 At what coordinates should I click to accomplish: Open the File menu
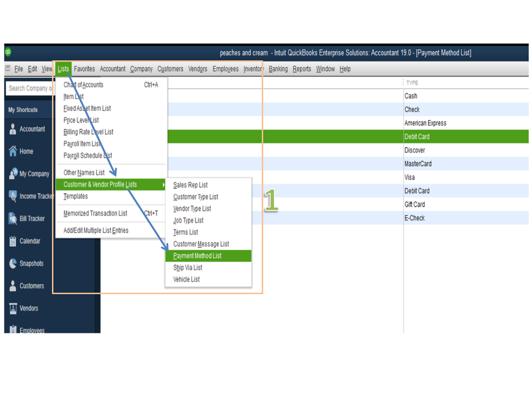tap(19, 69)
